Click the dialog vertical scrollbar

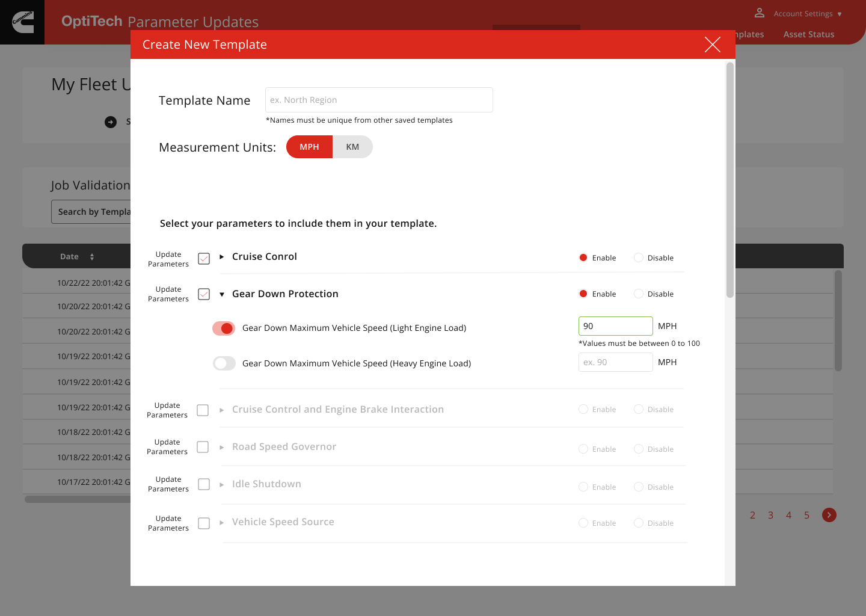coord(730,180)
